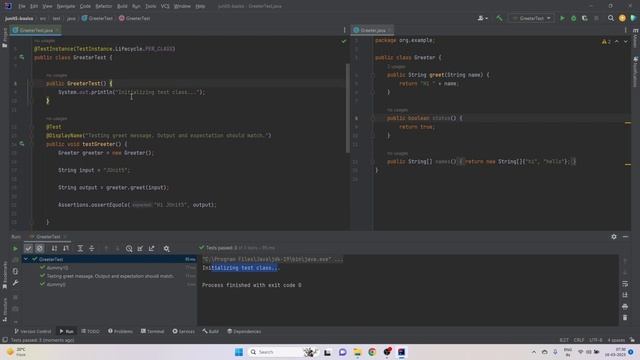Viewport: 640px width, 360px height.
Task: Expand all test result nodes
Action: [x=80, y=249]
